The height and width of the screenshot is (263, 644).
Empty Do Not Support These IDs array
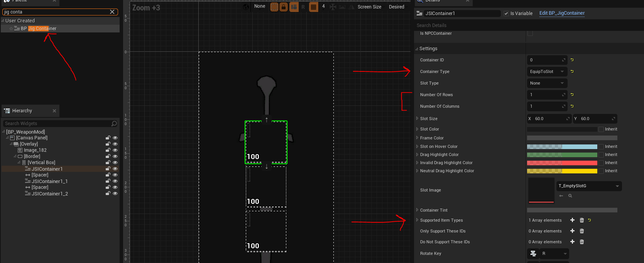point(582,242)
